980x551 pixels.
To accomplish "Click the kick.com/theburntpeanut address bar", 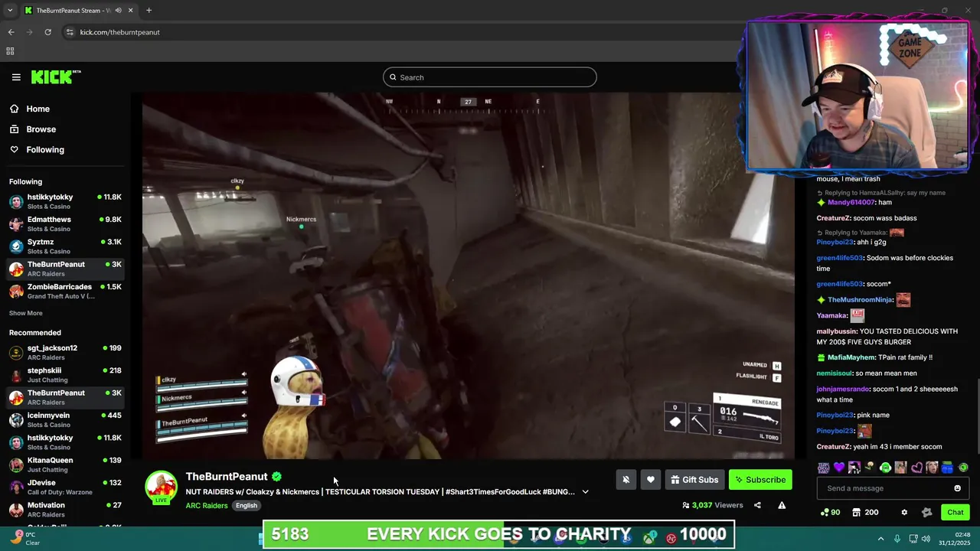I will tap(120, 32).
